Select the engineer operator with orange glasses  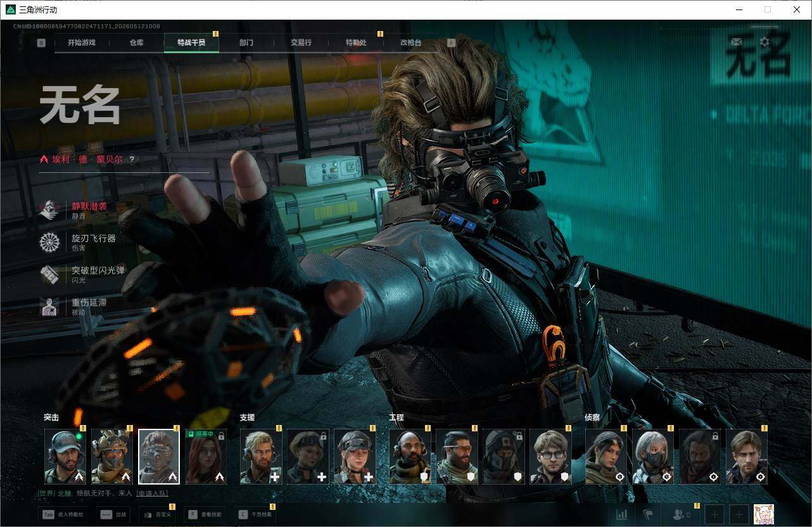[x=457, y=457]
